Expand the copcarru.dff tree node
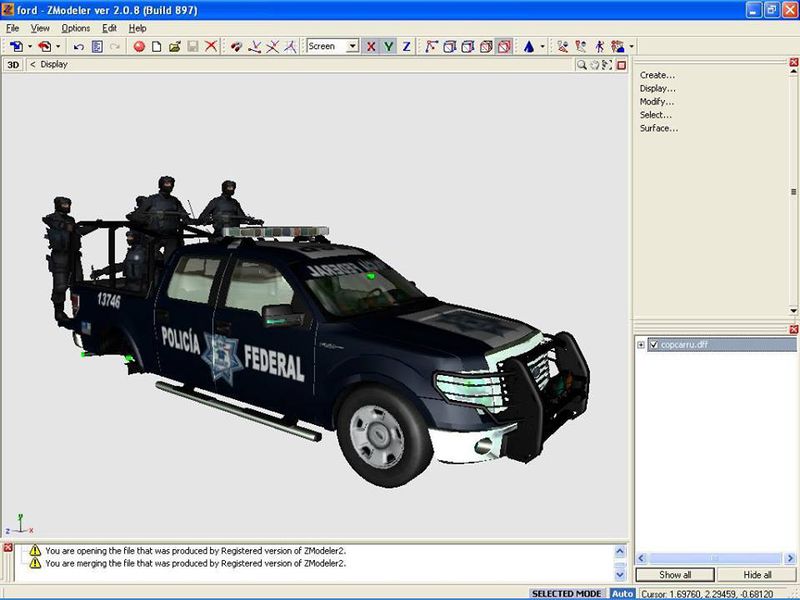Viewport: 800px width, 600px height. point(641,345)
